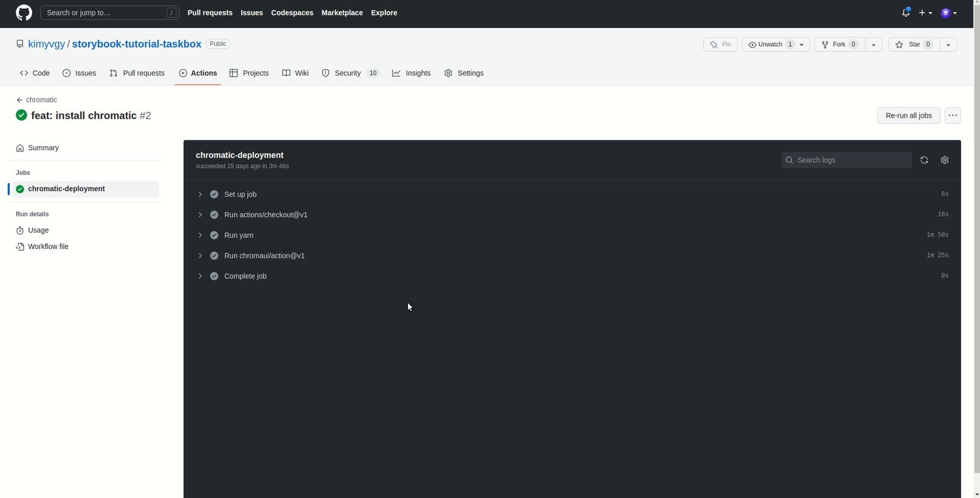Click the Set up job success checkmark
This screenshot has height=498, width=980.
click(x=214, y=194)
